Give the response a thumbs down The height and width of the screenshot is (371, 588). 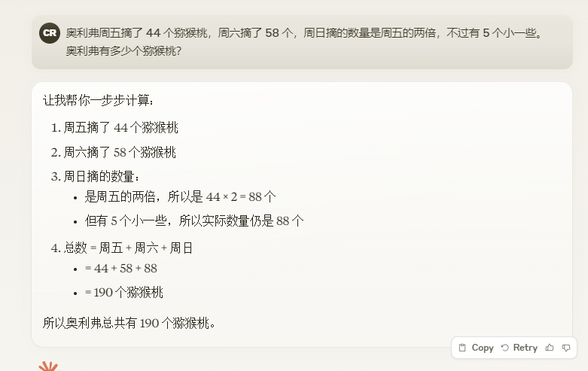coord(566,348)
